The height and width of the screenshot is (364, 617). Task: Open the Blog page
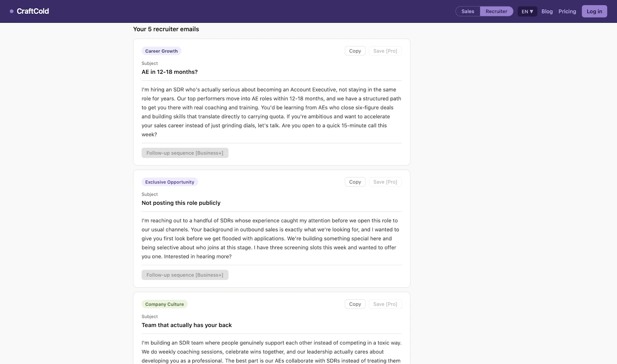[x=547, y=11]
